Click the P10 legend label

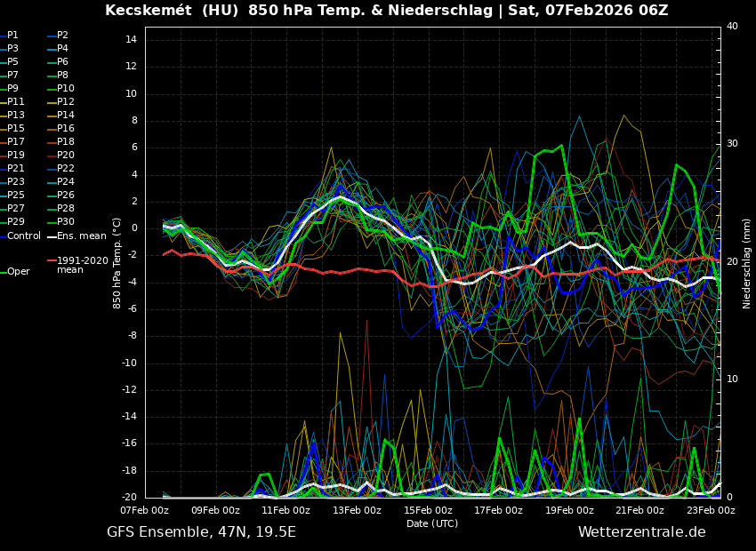point(66,89)
